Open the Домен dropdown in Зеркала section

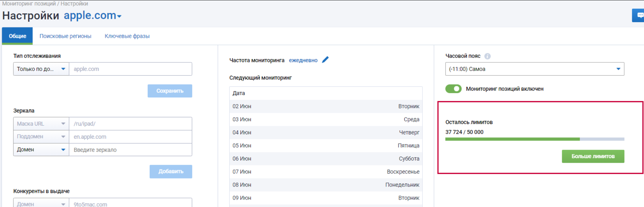41,150
